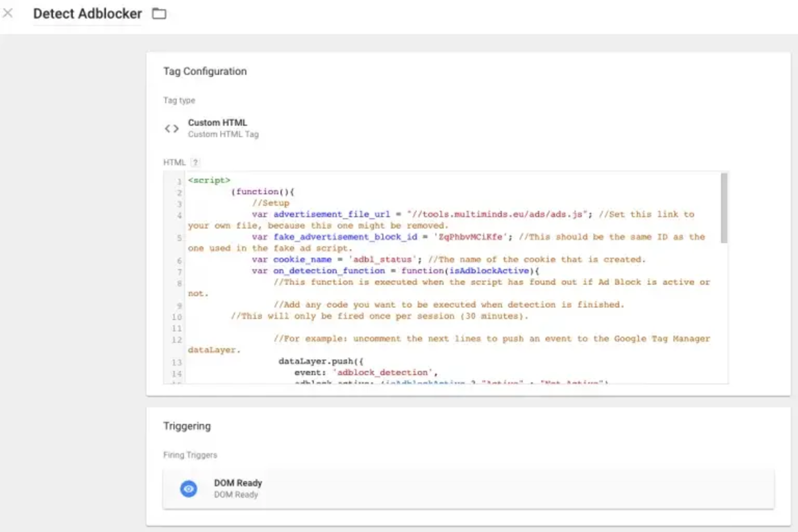The height and width of the screenshot is (532, 798).
Task: Close the Detect Adblocker tag editor
Action: (8, 13)
